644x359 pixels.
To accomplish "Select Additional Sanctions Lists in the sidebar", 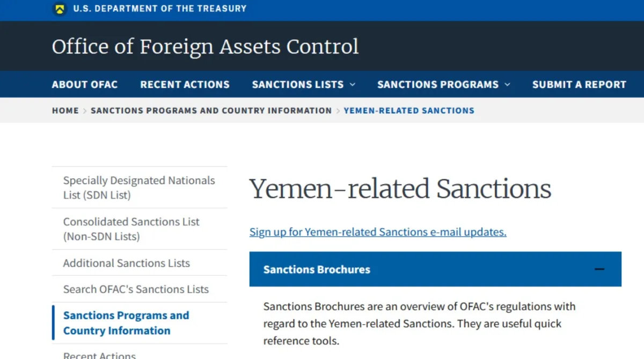I will click(x=127, y=263).
